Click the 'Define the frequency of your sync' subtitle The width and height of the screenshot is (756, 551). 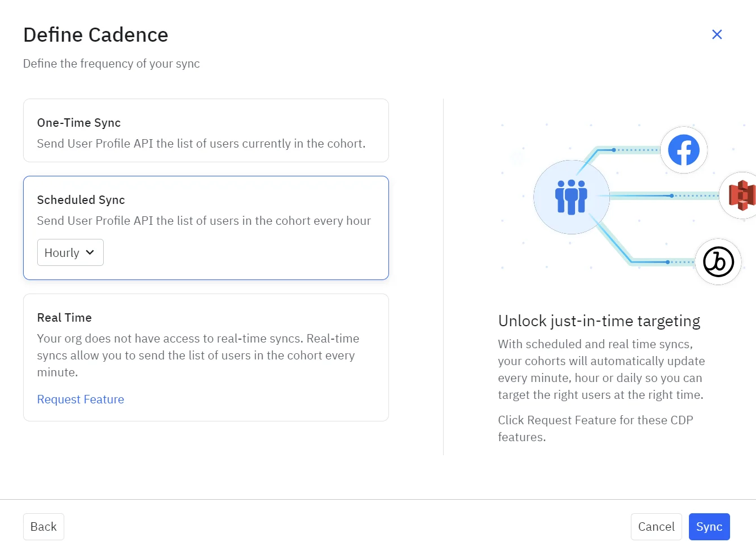pyautogui.click(x=111, y=64)
